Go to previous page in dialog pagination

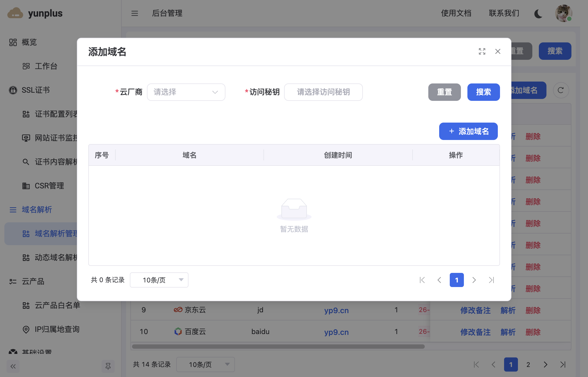point(439,280)
